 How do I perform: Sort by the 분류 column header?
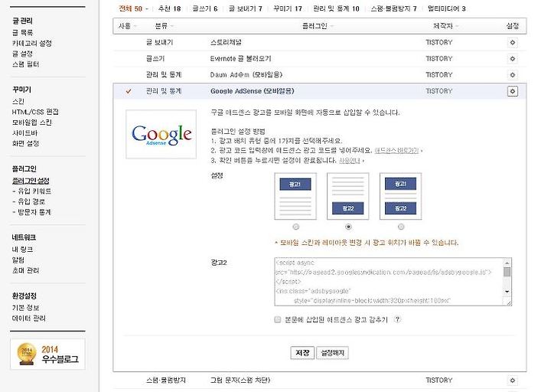(164, 26)
